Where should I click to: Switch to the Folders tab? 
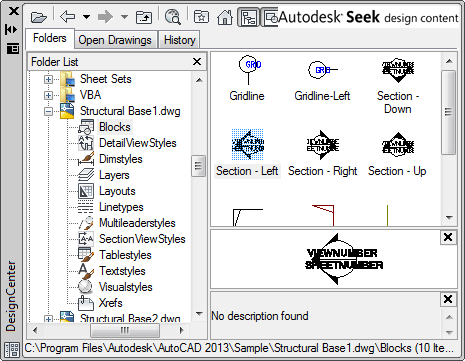point(50,38)
